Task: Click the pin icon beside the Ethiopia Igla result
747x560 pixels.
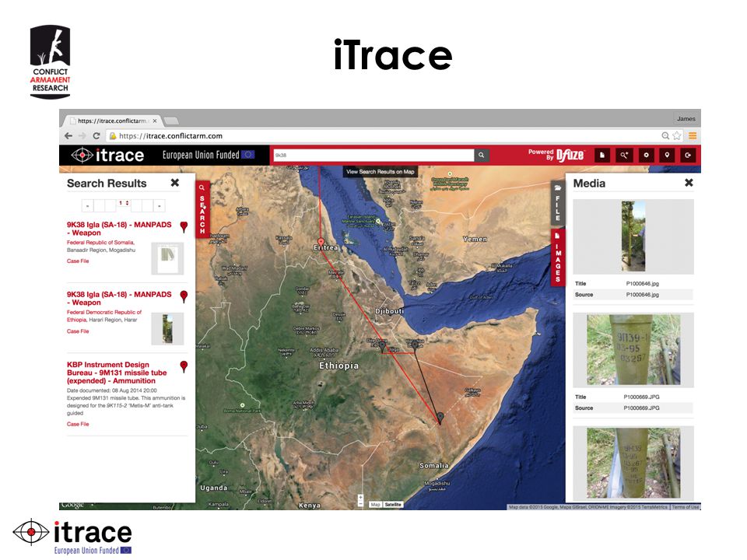Action: (184, 296)
